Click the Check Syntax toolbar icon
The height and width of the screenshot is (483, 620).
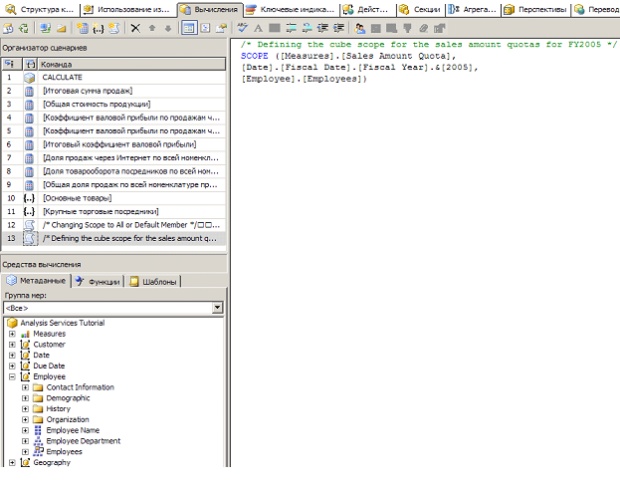243,29
